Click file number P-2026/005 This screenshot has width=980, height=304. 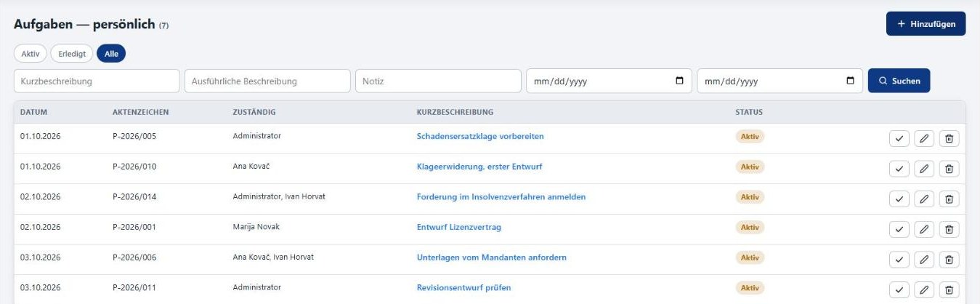tap(134, 136)
